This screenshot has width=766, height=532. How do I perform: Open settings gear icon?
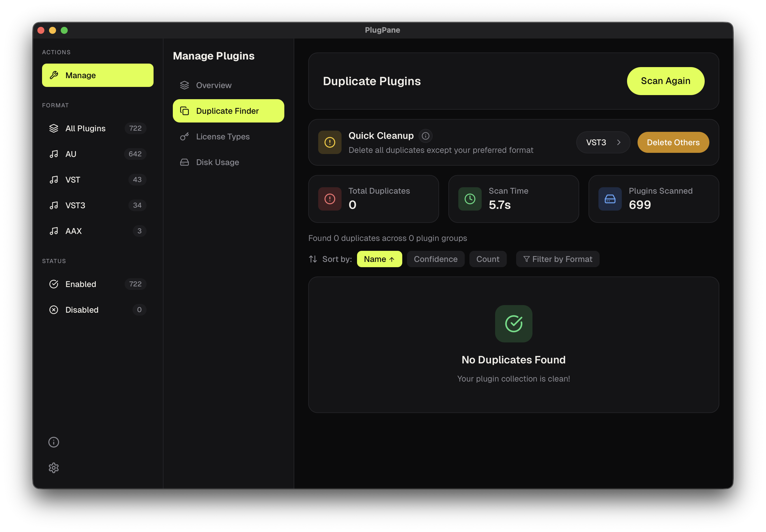point(54,468)
